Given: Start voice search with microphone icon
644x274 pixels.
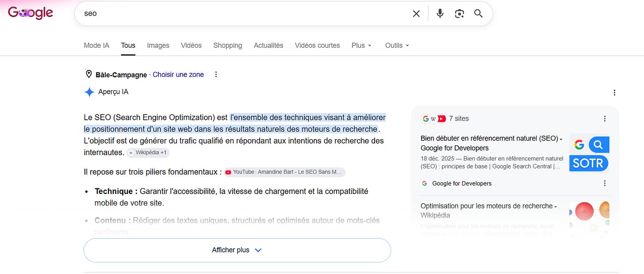Looking at the screenshot, I should click(440, 14).
